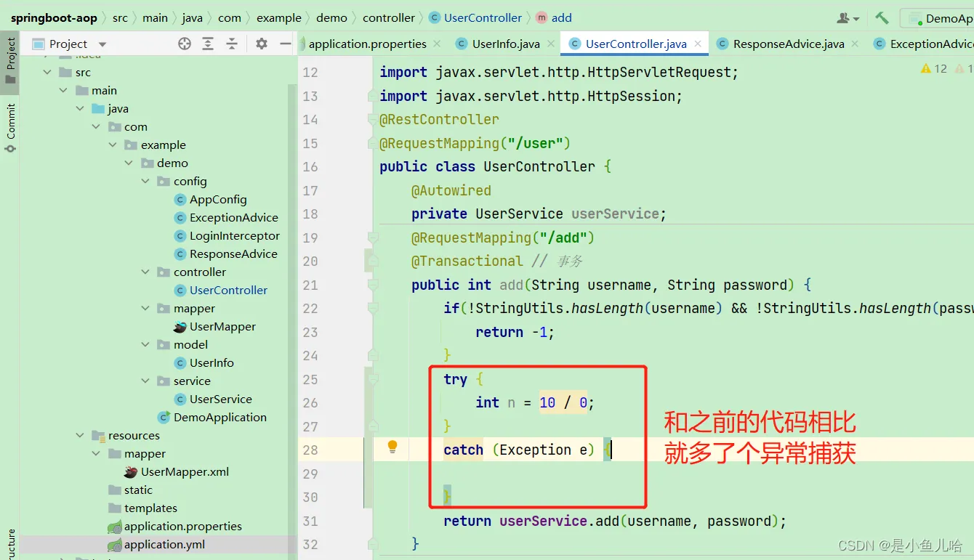Viewport: 974px width, 560px height.
Task: Click on the userService field name
Action: pos(615,214)
